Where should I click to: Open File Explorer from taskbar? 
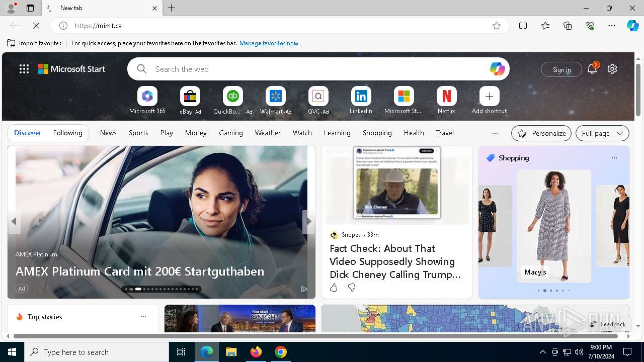coord(231,352)
